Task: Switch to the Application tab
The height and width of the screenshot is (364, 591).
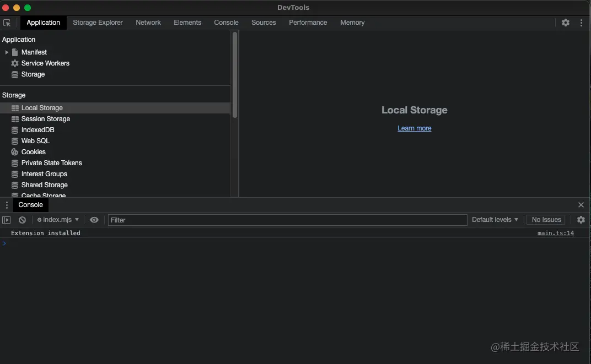Action: (x=43, y=23)
